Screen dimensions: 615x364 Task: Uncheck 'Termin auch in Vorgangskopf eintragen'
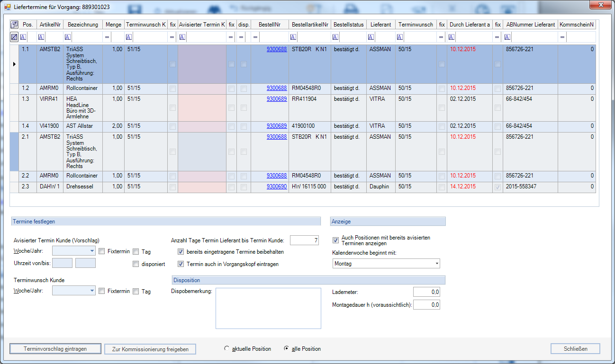[181, 264]
